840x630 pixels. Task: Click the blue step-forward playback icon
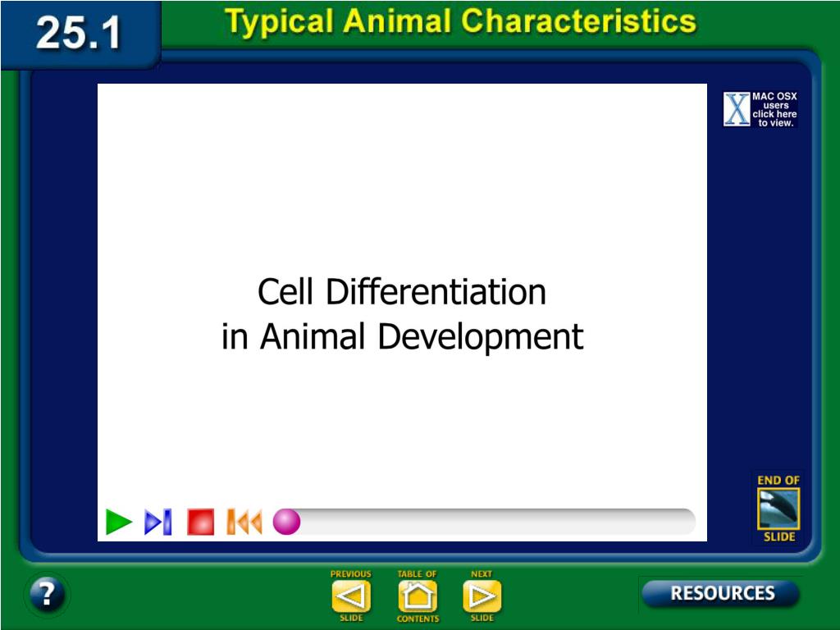coord(158,522)
